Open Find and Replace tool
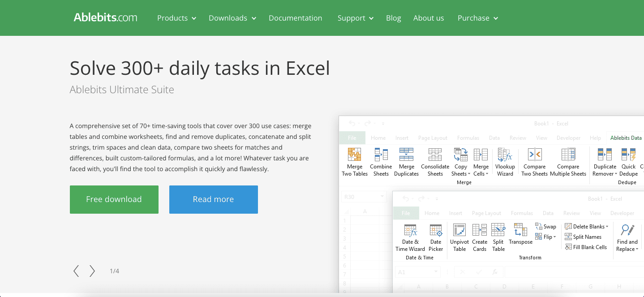Image resolution: width=644 pixels, height=297 pixels. coord(627,238)
